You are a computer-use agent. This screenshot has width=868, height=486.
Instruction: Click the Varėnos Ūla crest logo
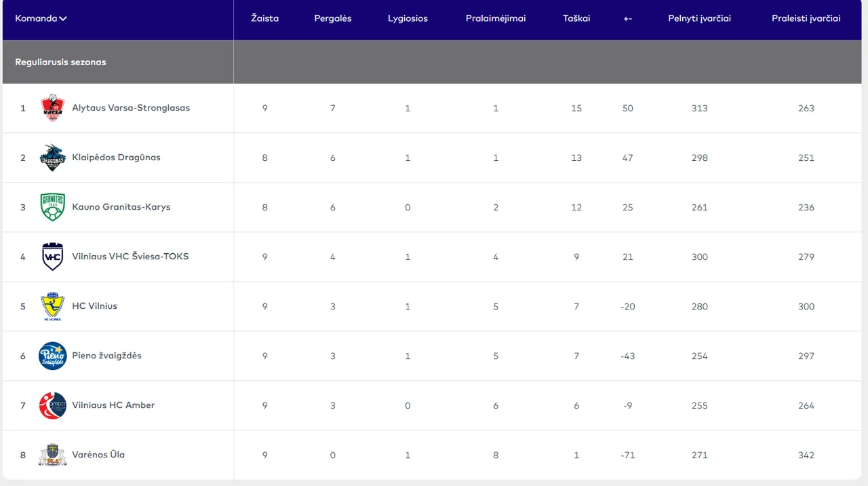(x=52, y=455)
